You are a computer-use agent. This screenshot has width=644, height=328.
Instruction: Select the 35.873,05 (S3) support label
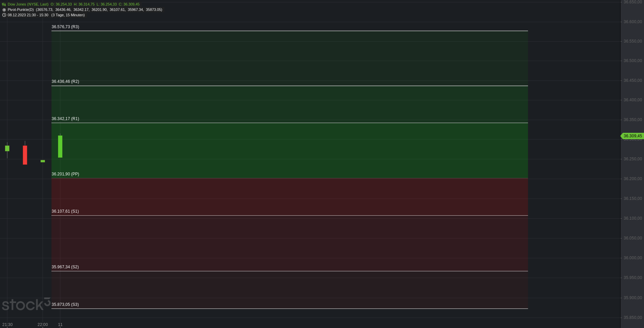(x=65, y=305)
